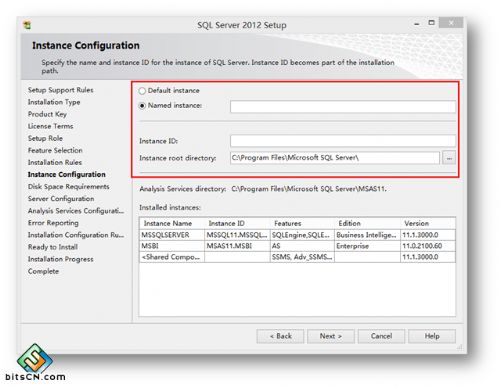
Task: Click the Business Intelligence edition cell
Action: tap(367, 235)
